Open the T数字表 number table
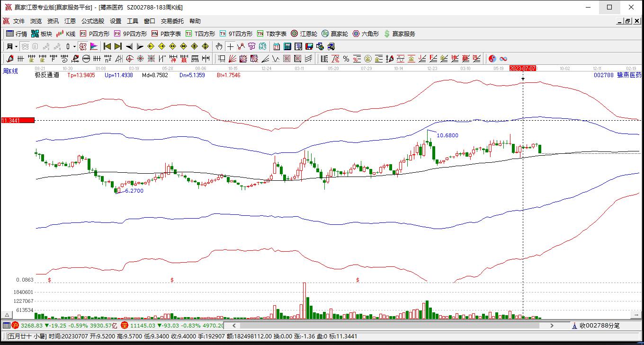This screenshot has width=644, height=345. click(x=272, y=34)
